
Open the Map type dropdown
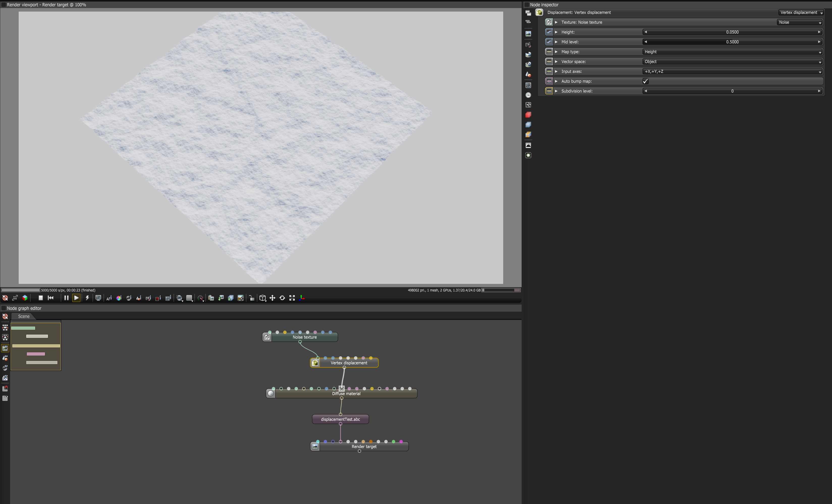pos(732,52)
